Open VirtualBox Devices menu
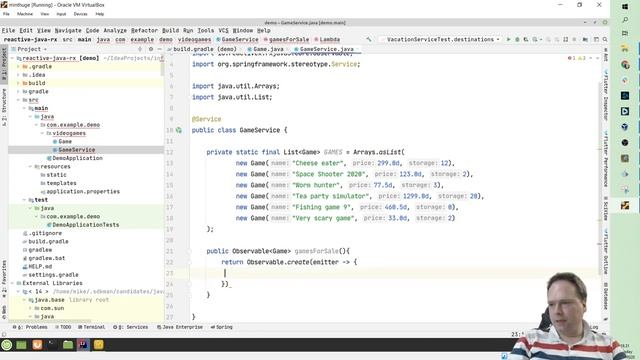 [x=80, y=14]
